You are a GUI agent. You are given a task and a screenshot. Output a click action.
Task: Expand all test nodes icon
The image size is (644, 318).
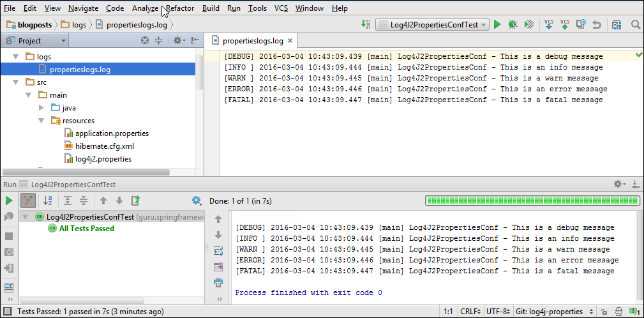point(68,201)
